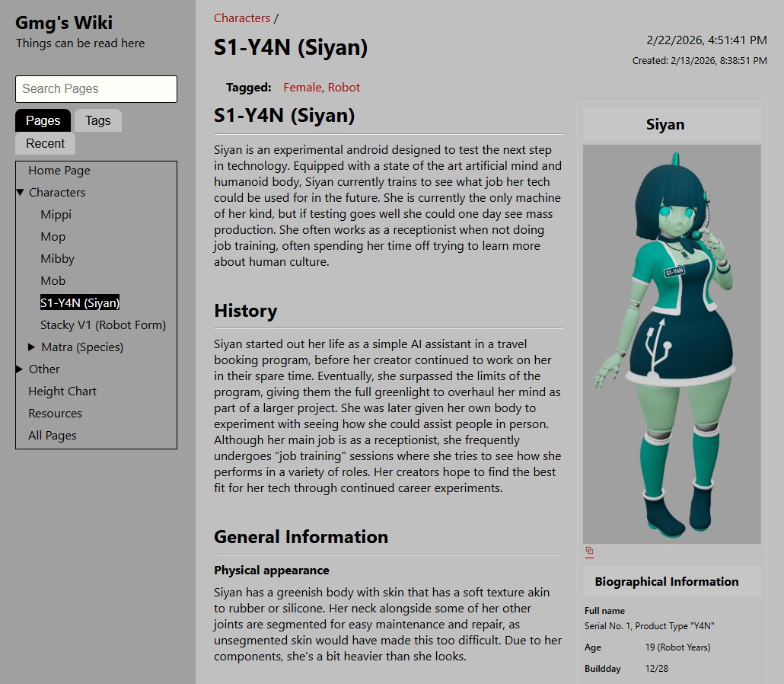Collapse the Characters tree section
784x684 pixels.
pos(20,193)
